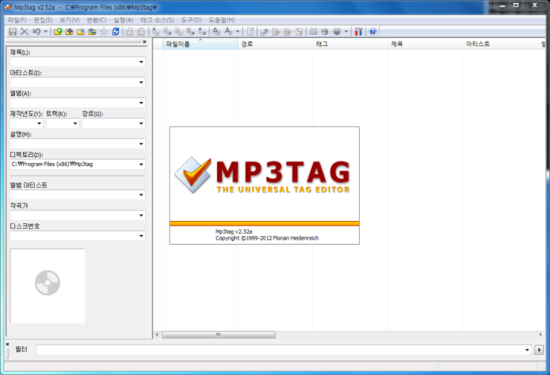550x375 pixels.
Task: Click the arrow button beside filter field
Action: click(x=539, y=349)
